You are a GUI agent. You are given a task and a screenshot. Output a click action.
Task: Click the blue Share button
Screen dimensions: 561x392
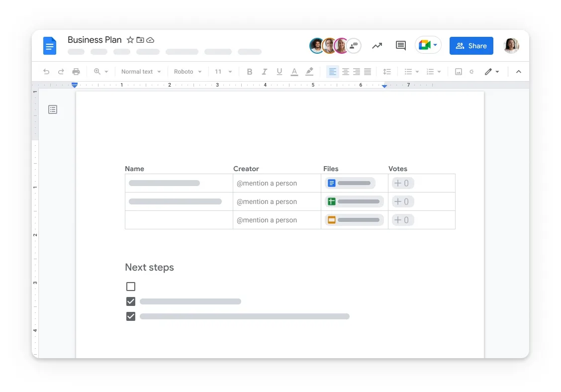click(x=471, y=46)
